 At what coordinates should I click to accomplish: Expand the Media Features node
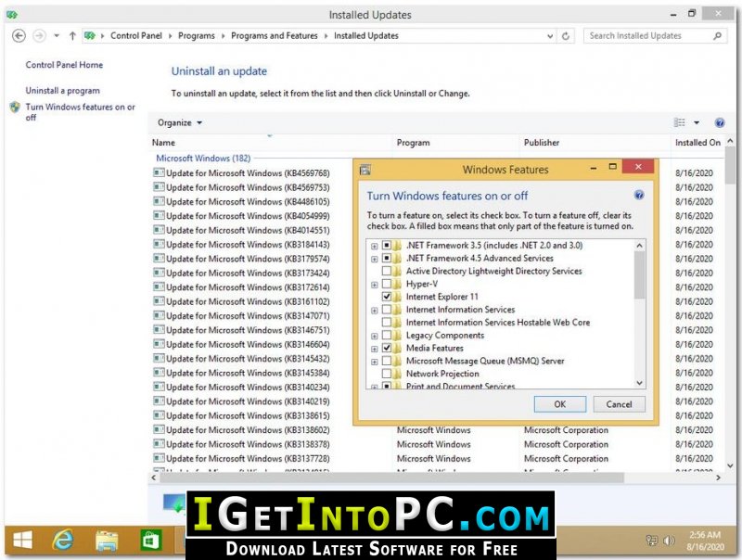click(375, 349)
